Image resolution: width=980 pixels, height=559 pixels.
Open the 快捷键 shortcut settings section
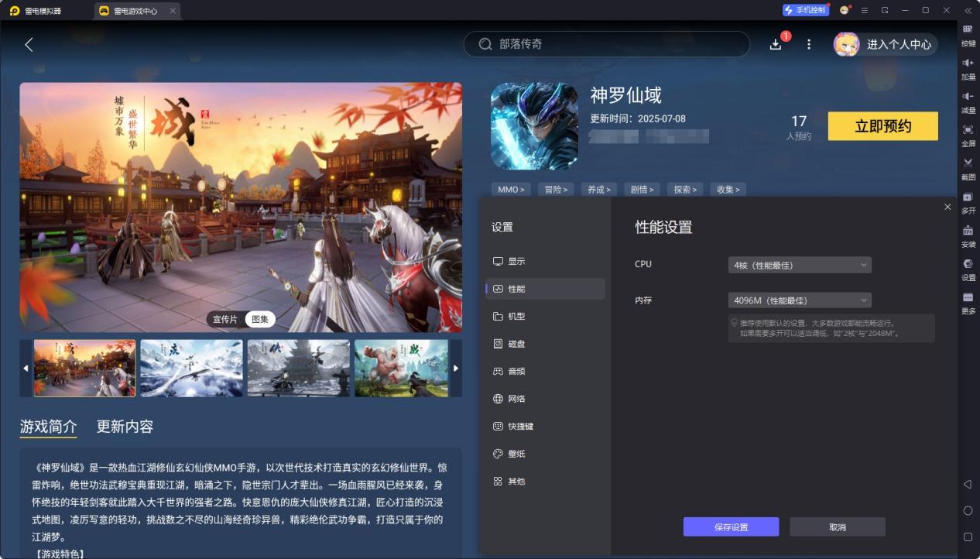click(x=545, y=427)
